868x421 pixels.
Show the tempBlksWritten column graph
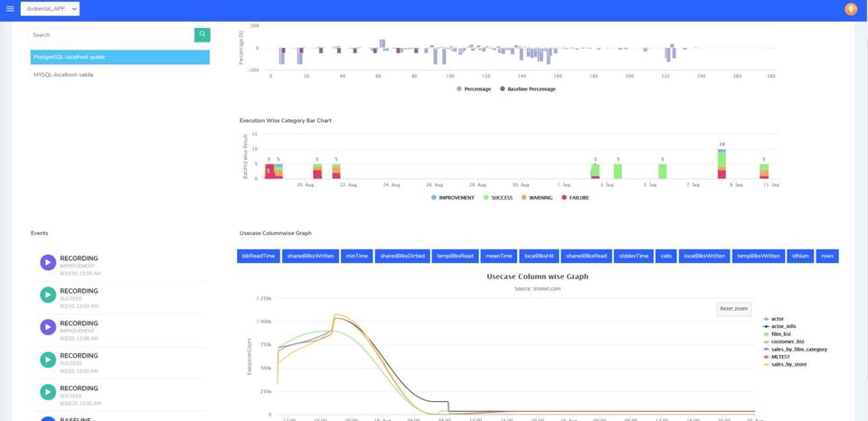759,257
